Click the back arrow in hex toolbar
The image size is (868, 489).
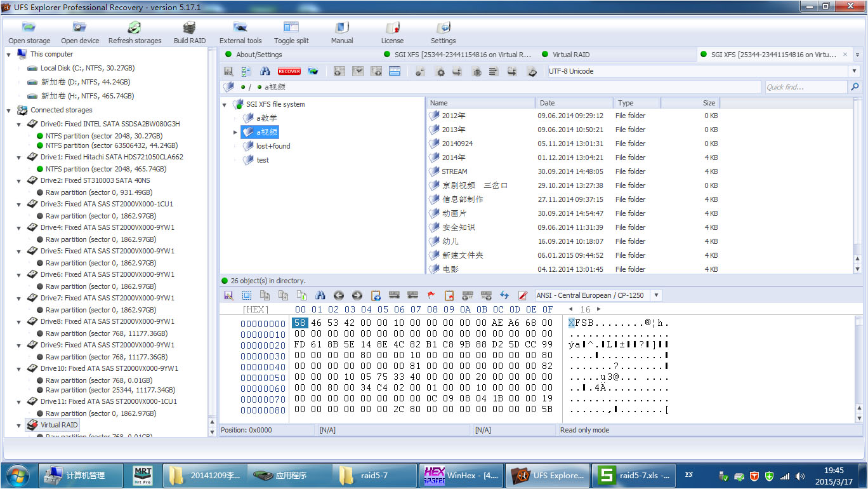coord(338,295)
